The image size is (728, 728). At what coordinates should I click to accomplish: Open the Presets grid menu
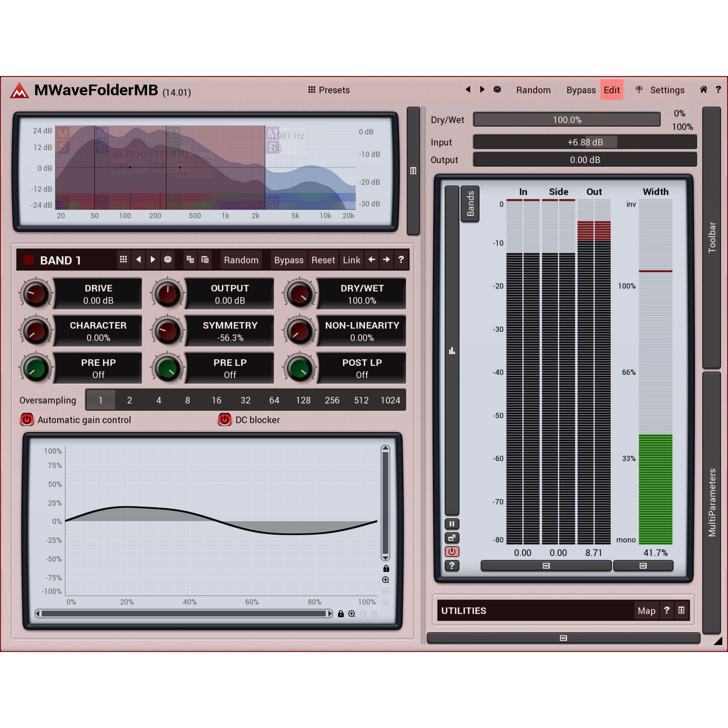[x=329, y=90]
